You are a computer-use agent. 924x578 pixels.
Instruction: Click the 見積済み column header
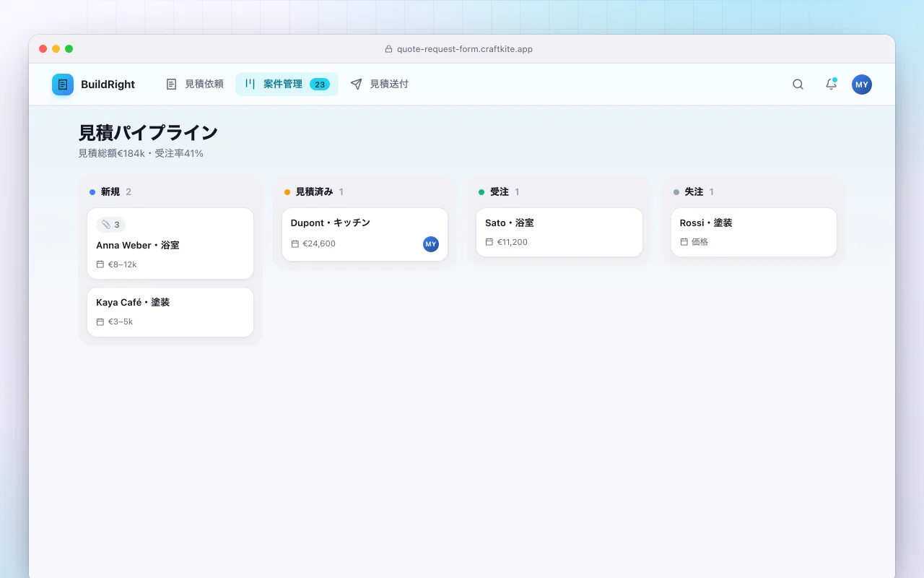tap(365, 192)
